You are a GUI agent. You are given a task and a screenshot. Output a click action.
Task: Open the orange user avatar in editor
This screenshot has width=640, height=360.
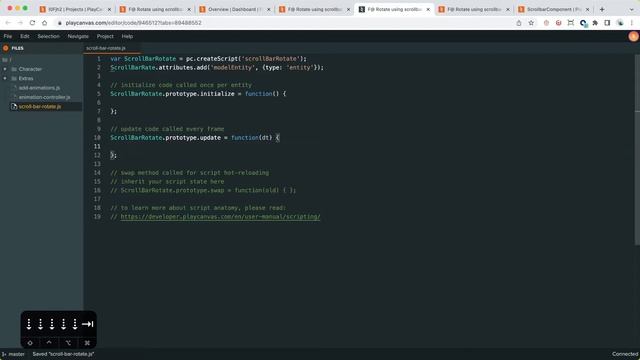[633, 36]
